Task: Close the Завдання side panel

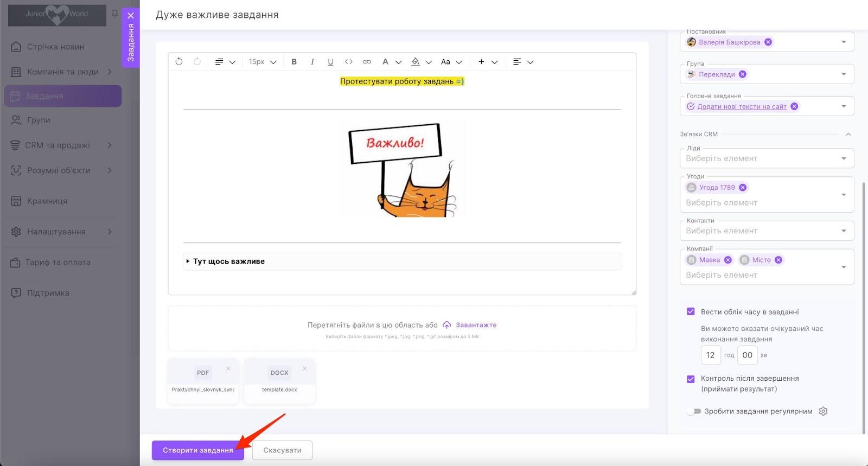Action: (x=131, y=16)
